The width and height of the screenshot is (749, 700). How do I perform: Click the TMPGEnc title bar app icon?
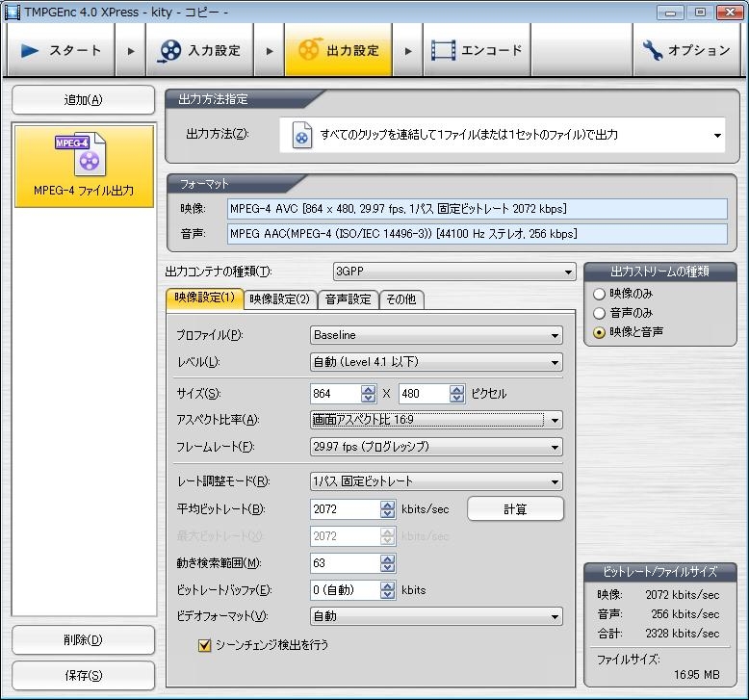coord(12,12)
